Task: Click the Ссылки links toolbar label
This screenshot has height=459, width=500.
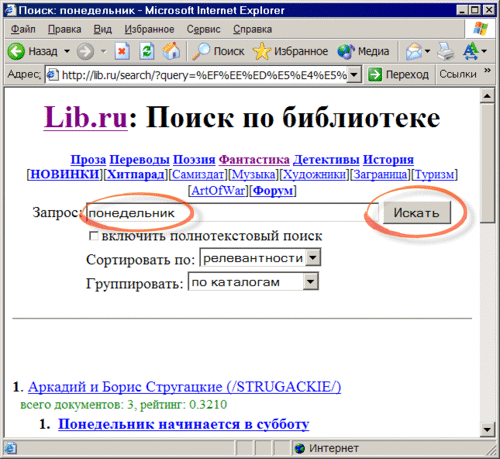Action: (458, 74)
